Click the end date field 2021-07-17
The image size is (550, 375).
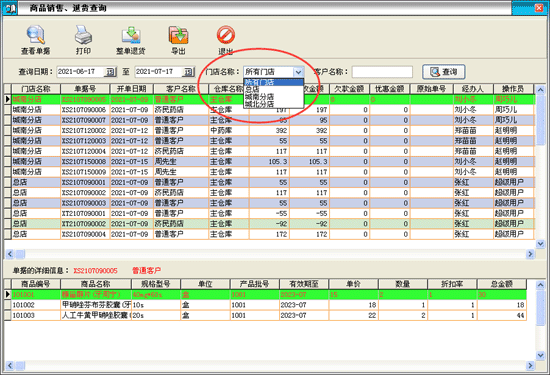click(x=159, y=72)
